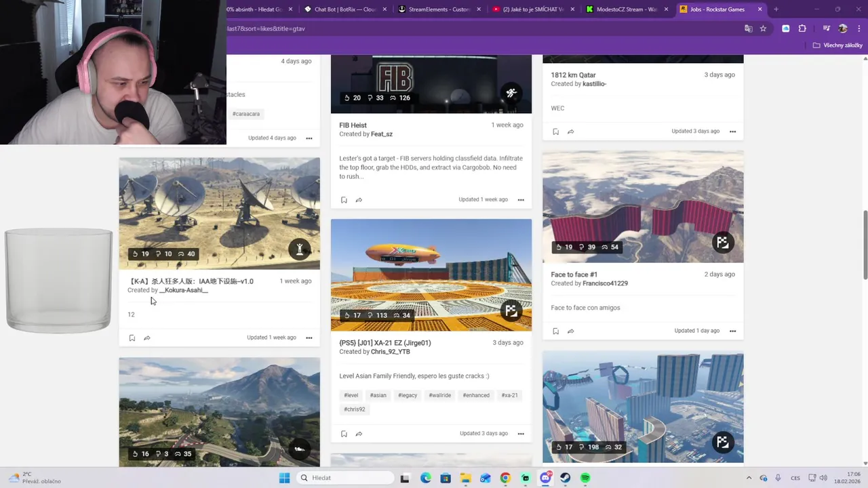
Task: Filter by the #wallride tag
Action: click(x=440, y=395)
